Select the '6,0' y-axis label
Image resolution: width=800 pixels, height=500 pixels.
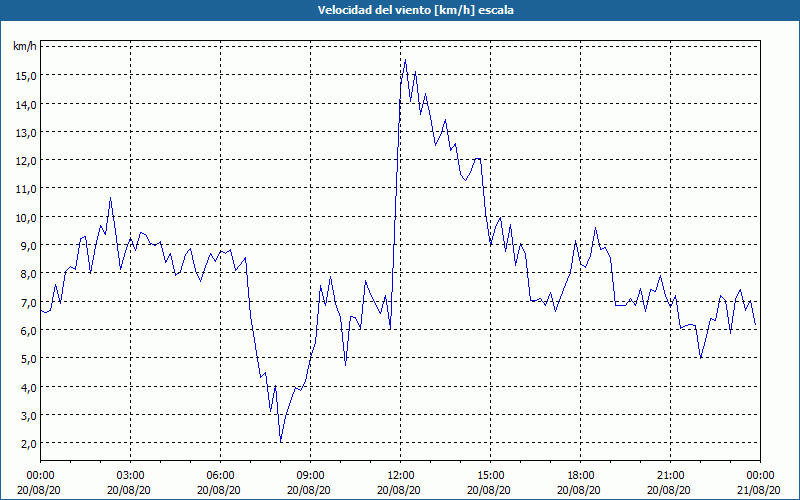pyautogui.click(x=29, y=330)
